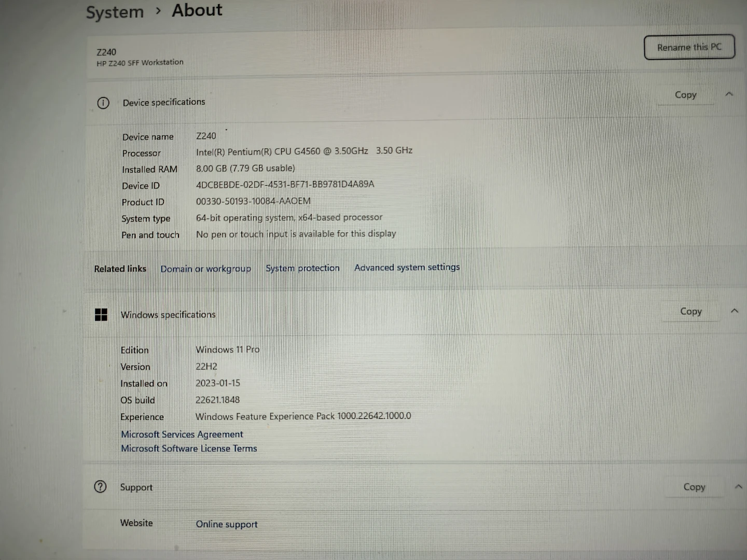Image resolution: width=747 pixels, height=560 pixels.
Task: Open Domain or workgroup link
Action: pyautogui.click(x=205, y=269)
